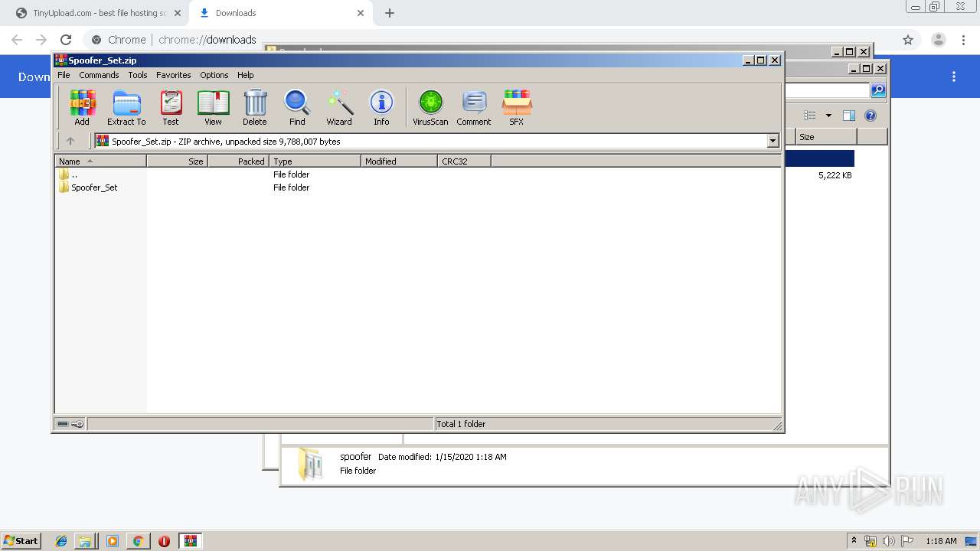Image resolution: width=980 pixels, height=551 pixels.
Task: Show archive Info
Action: pos(381,107)
